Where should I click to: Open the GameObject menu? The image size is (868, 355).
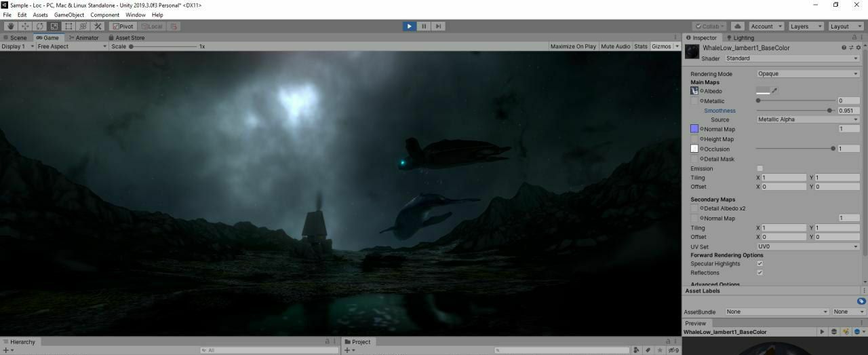[69, 15]
